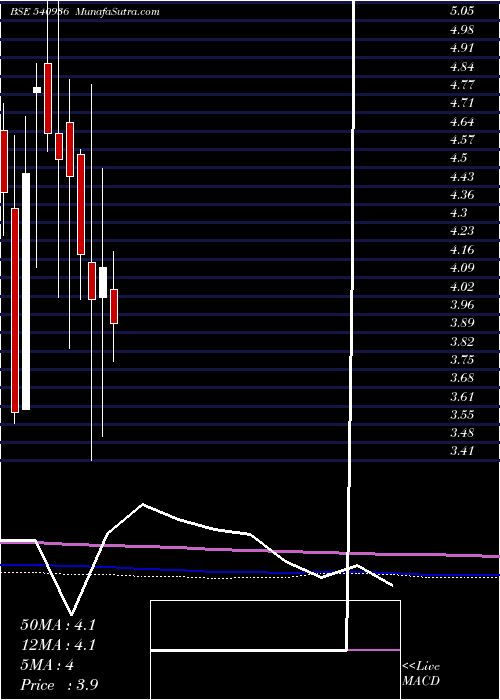
Task: Select the 4.3 price axis label
Action: [458, 213]
